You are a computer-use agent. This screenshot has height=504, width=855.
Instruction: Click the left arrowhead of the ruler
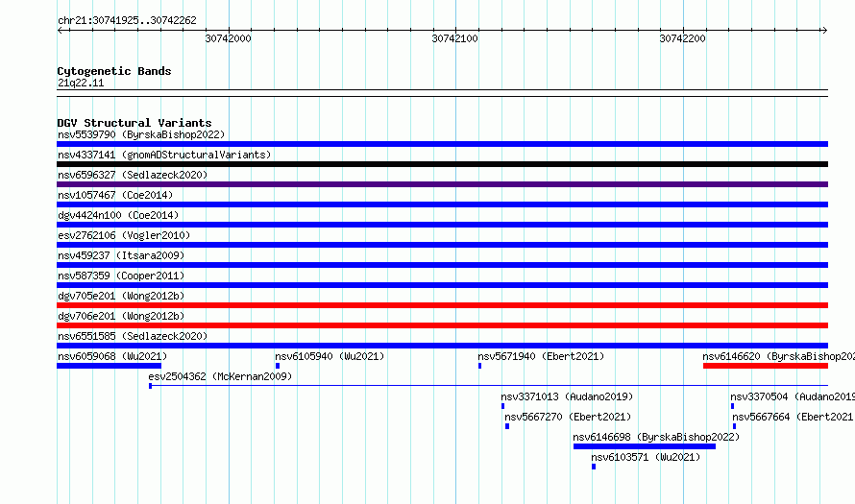[x=60, y=31]
